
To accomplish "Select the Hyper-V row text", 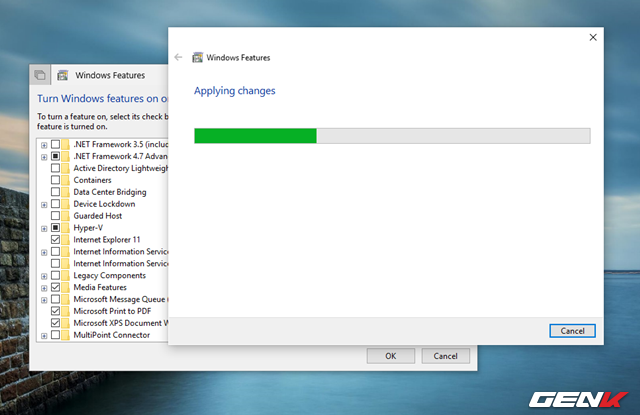I will [x=88, y=228].
